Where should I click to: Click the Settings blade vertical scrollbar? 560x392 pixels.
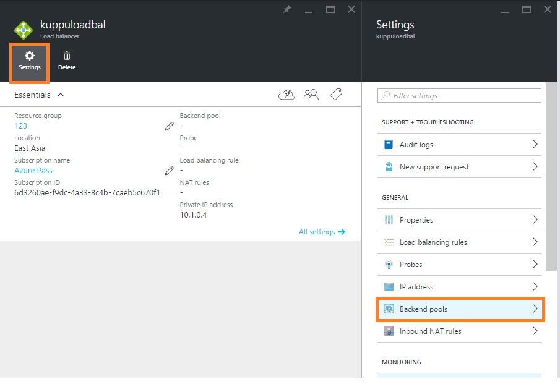pos(551,179)
